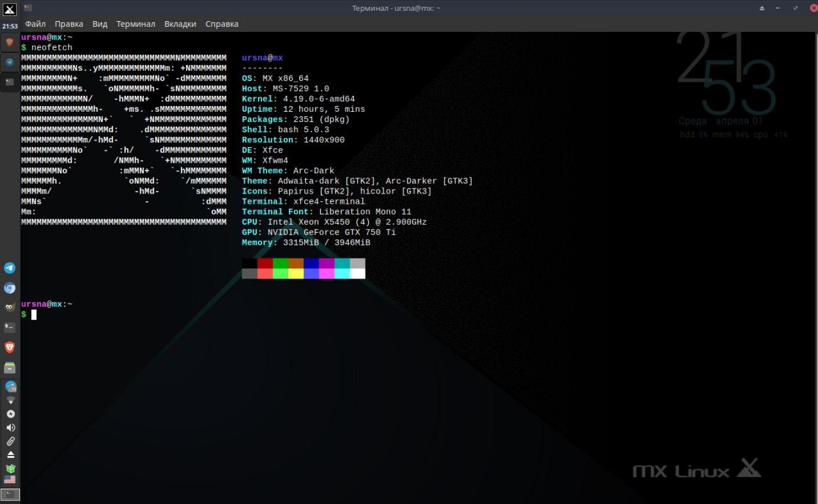This screenshot has height=504, width=818.
Task: Click the 'GPU: NVIDIA GeForce GTX 750 Ti' line
Action: coord(319,231)
